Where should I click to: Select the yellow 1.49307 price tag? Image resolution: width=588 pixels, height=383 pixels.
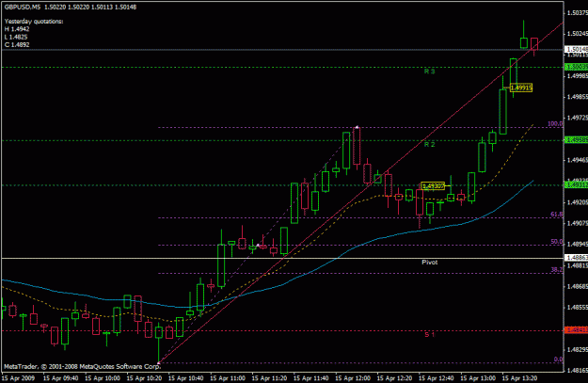tap(433, 185)
